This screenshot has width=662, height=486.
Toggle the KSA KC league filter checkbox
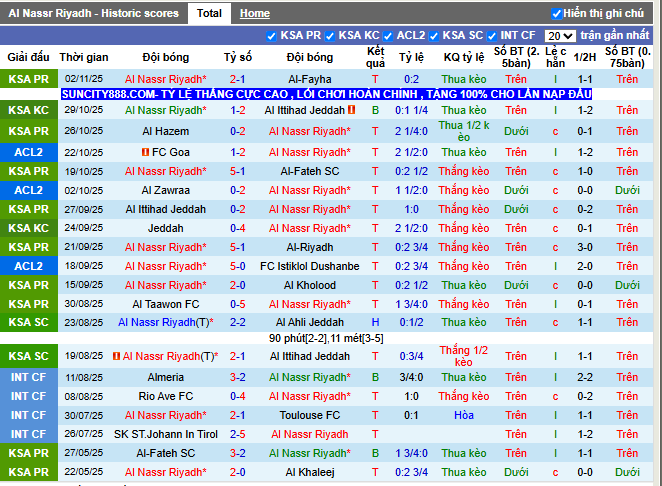pos(330,36)
